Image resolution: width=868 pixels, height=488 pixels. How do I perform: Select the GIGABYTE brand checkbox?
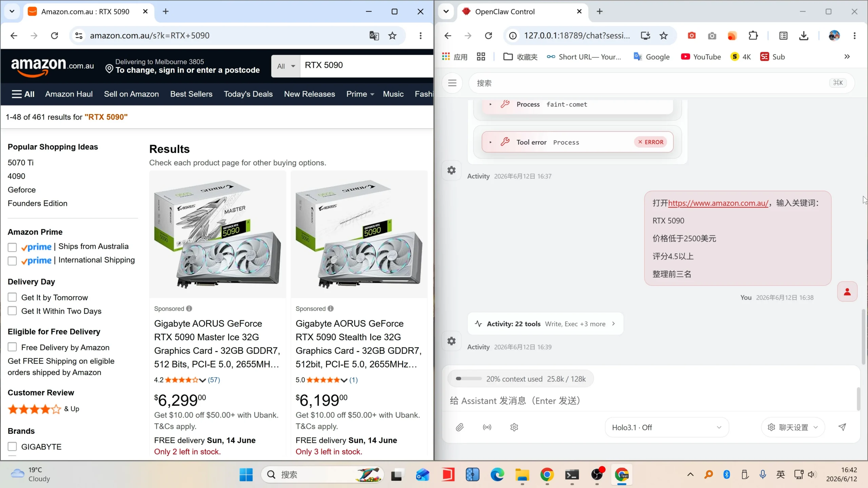(x=12, y=446)
